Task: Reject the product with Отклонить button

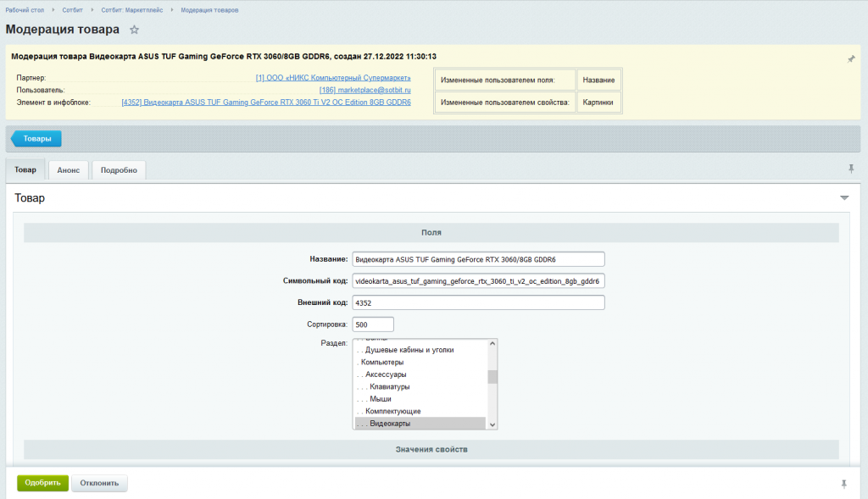Action: pos(100,483)
